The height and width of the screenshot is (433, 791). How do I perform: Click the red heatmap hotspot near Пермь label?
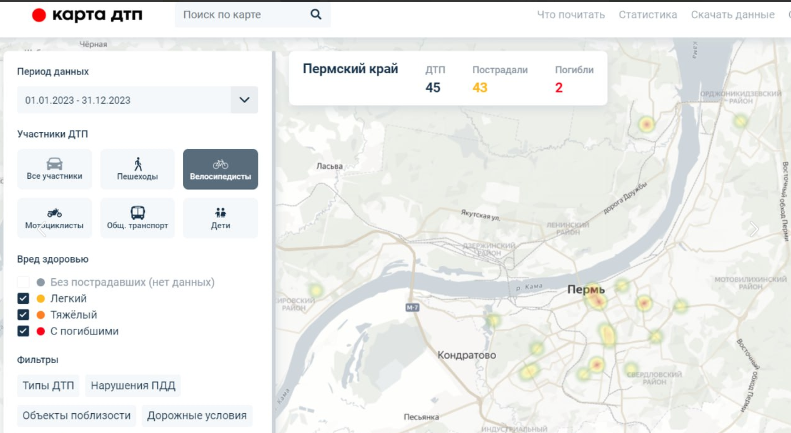point(597,300)
